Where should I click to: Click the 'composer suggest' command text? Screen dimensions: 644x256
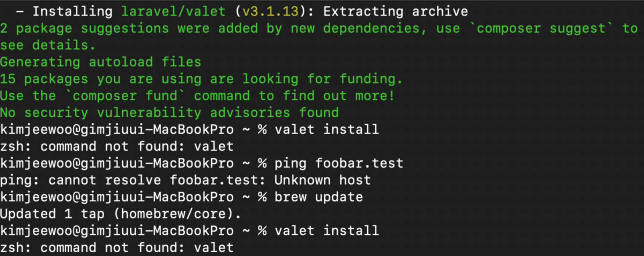tap(541, 29)
